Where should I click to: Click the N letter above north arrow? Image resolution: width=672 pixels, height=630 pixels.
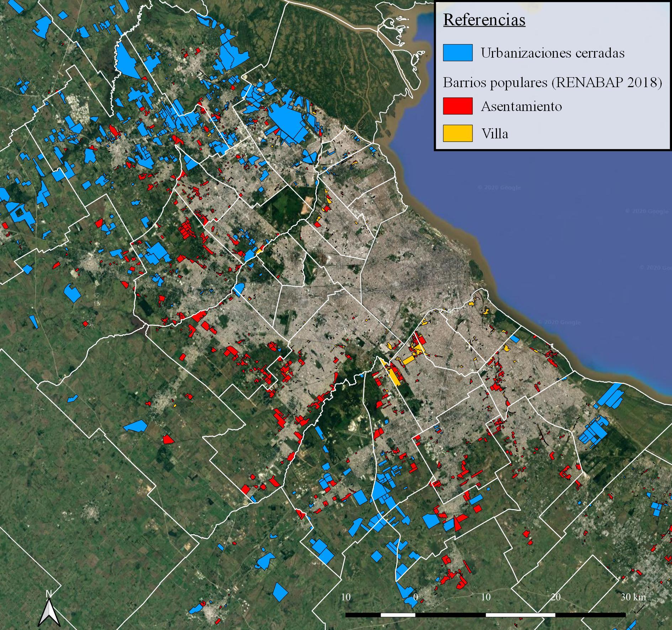(x=49, y=593)
